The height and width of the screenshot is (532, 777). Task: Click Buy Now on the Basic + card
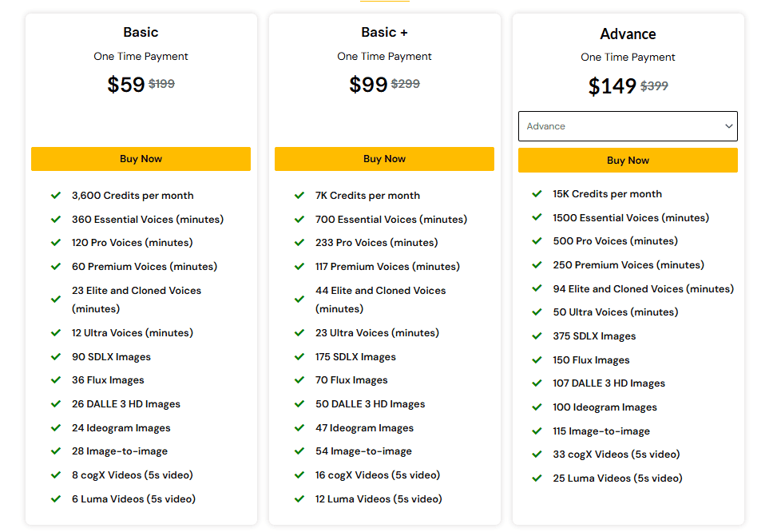[x=384, y=159]
